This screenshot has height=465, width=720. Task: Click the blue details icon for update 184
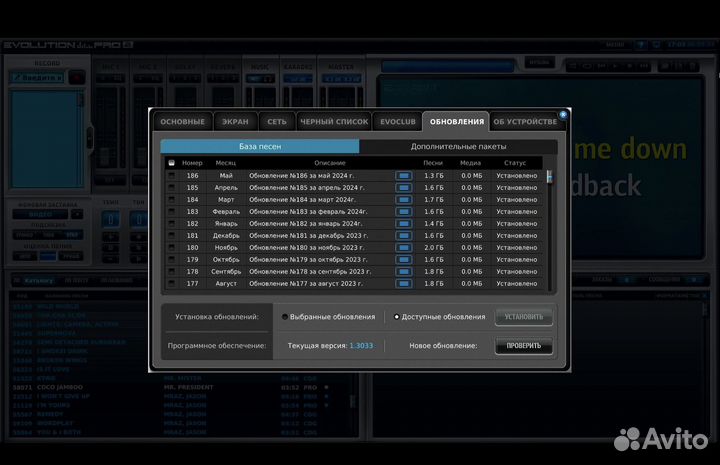(403, 200)
